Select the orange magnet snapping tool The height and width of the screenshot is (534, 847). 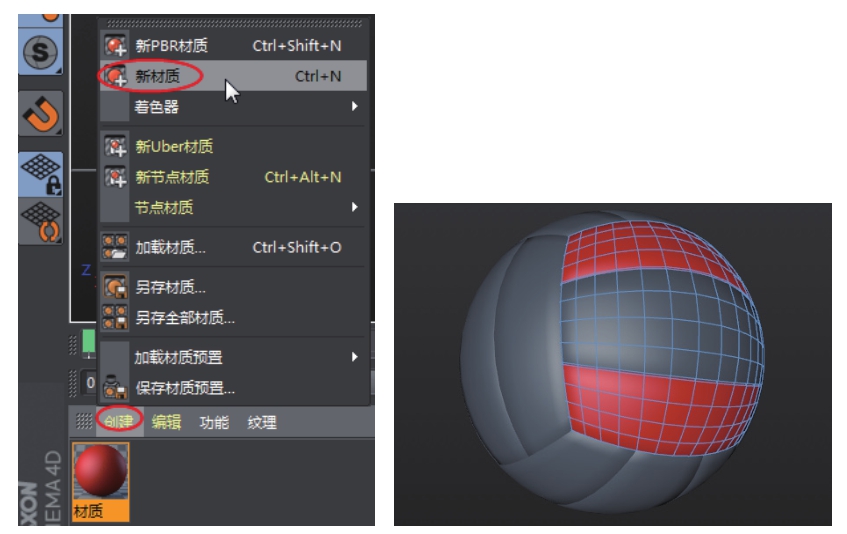pos(41,113)
